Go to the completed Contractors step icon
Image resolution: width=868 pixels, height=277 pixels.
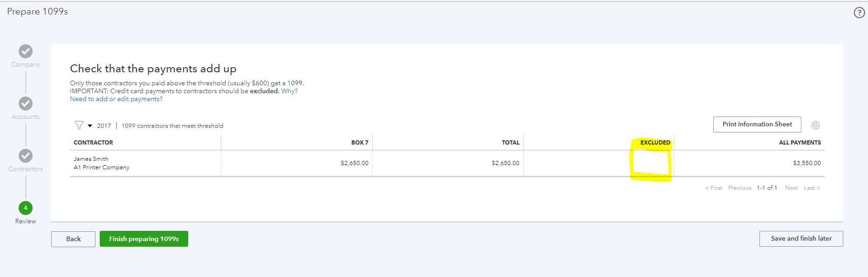[26, 156]
